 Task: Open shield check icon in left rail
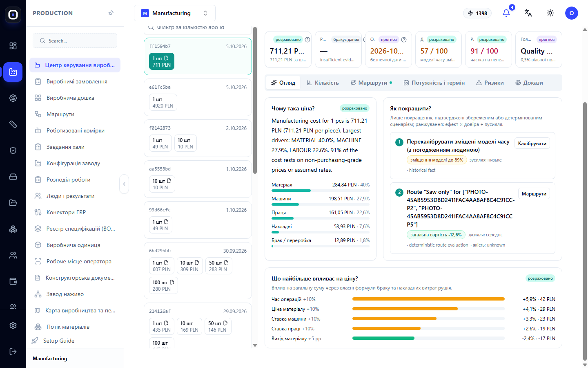13,150
